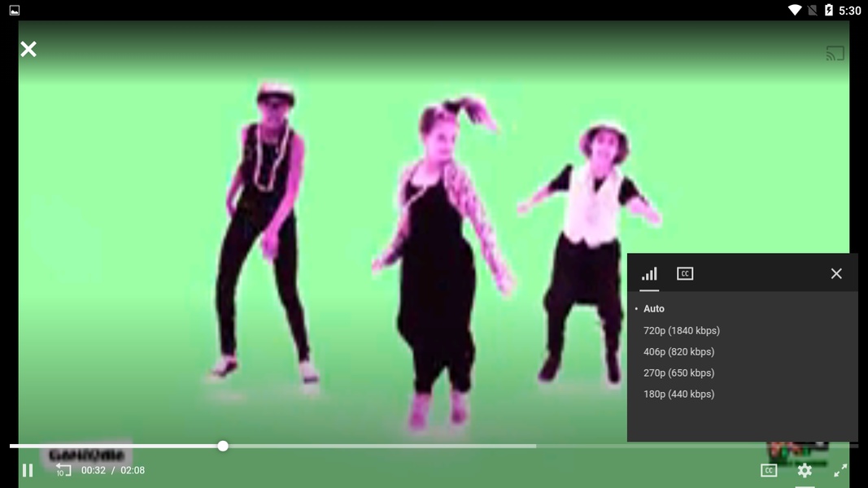Open the image notification icon in status bar
Viewport: 868px width, 488px height.
pos(15,10)
